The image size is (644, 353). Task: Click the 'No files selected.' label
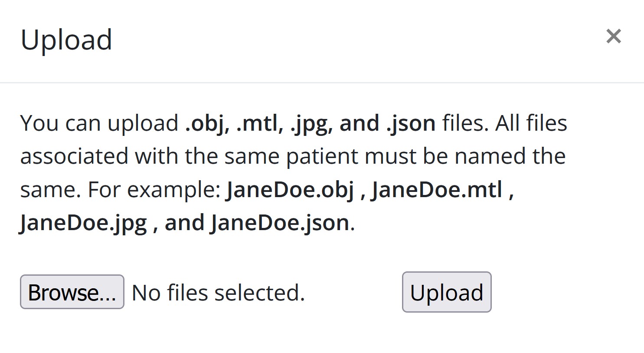point(218,293)
